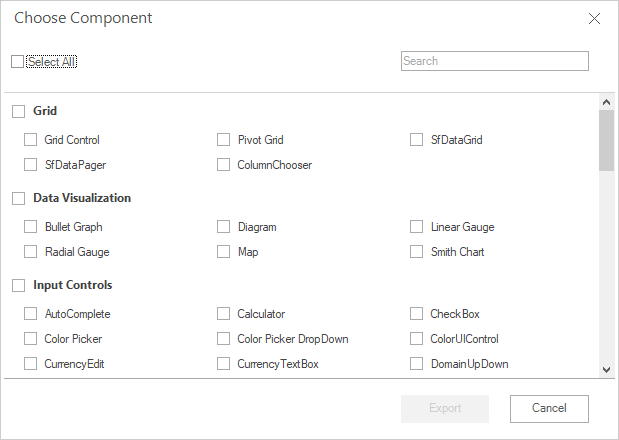
Task: Toggle the Input Controls category checkbox
Action: click(x=18, y=285)
